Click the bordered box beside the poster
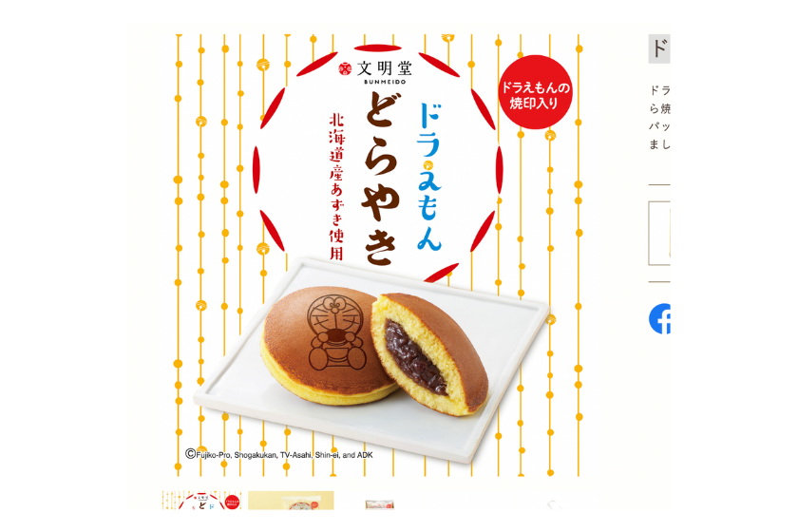Screen dimensions: 798x532 (659, 233)
